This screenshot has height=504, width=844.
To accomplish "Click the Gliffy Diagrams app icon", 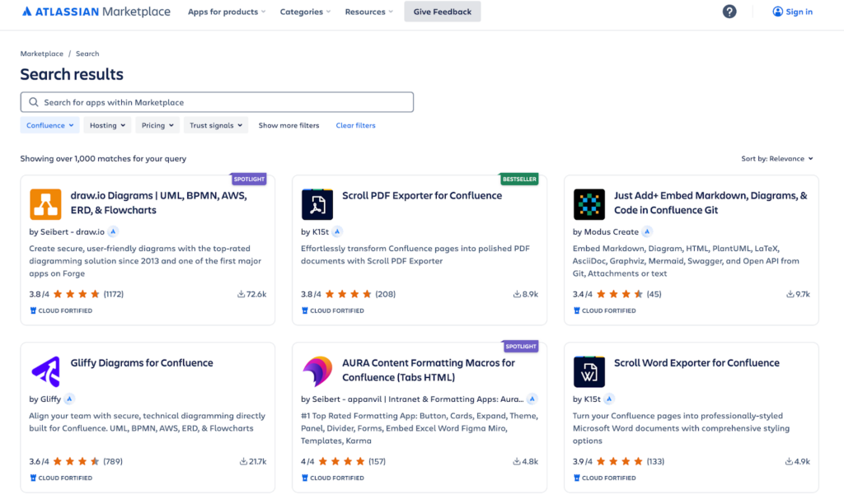I will [45, 371].
